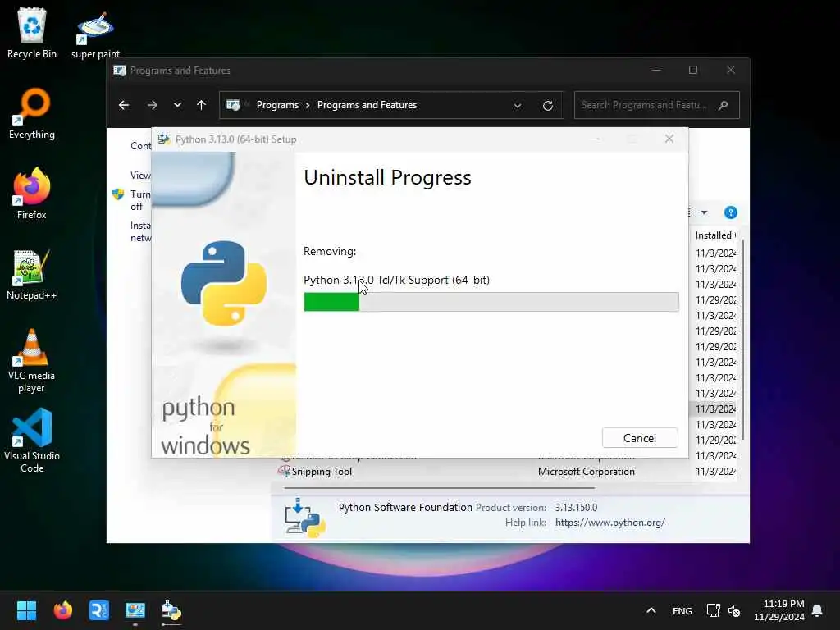840x630 pixels.
Task: Click the Installed On column header
Action: coord(715,235)
